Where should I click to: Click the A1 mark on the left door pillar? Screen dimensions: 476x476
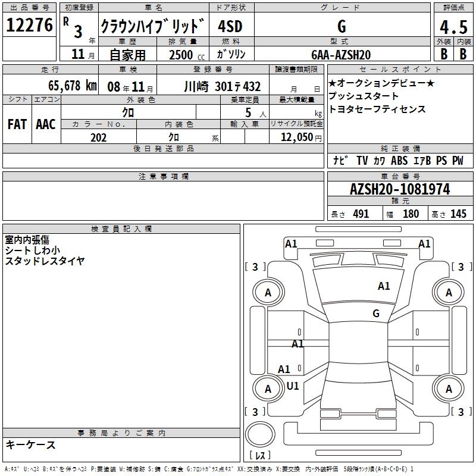tap(297, 344)
